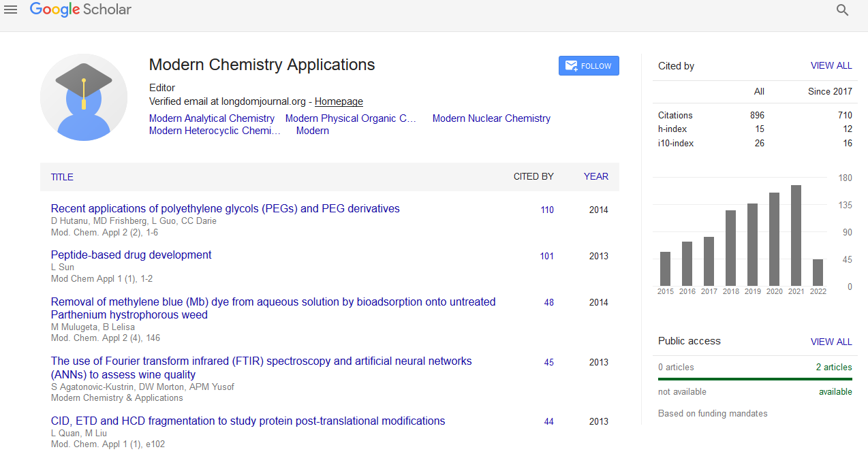Open the polyethylene glycols (PEGs) article
The width and height of the screenshot is (868, 456).
pos(226,209)
